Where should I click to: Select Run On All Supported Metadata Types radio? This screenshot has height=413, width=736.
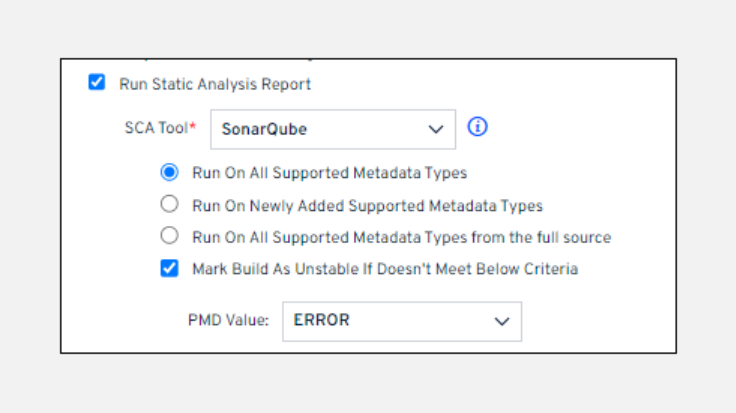[x=170, y=172]
